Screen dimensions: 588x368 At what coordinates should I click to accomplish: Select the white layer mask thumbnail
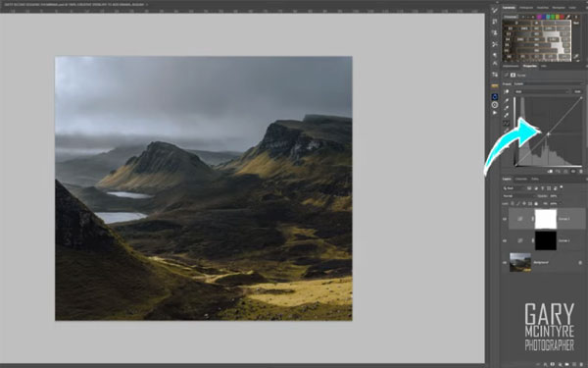[546, 219]
